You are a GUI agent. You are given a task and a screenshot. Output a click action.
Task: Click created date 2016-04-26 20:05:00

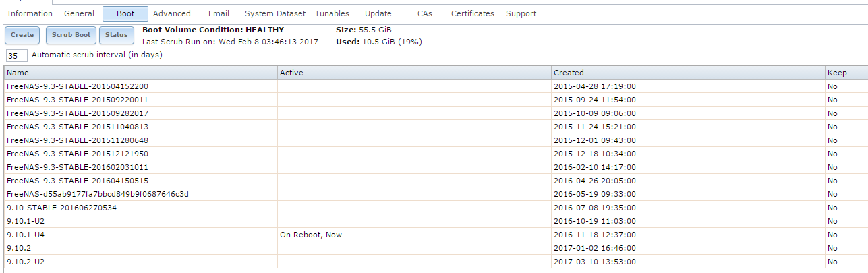(x=595, y=181)
